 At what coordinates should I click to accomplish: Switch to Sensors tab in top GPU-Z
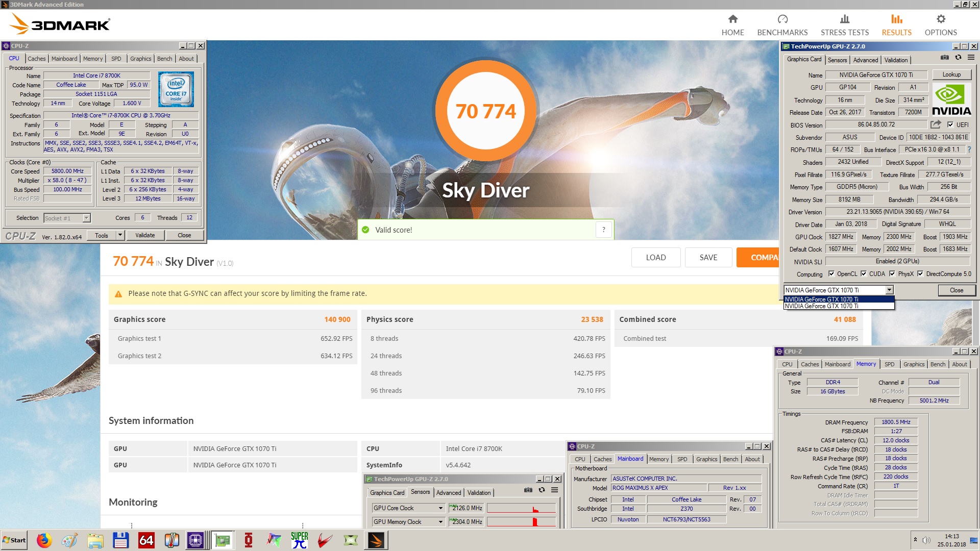pos(837,60)
